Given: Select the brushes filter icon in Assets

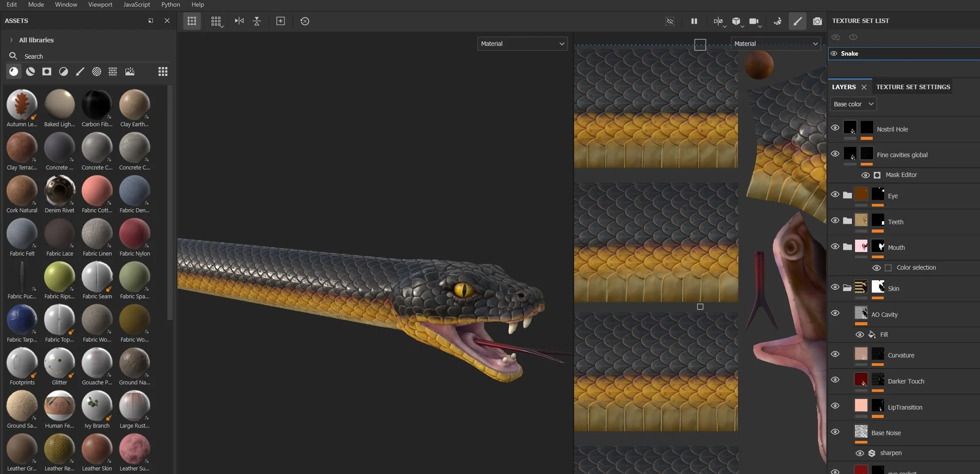Looking at the screenshot, I should coord(80,71).
